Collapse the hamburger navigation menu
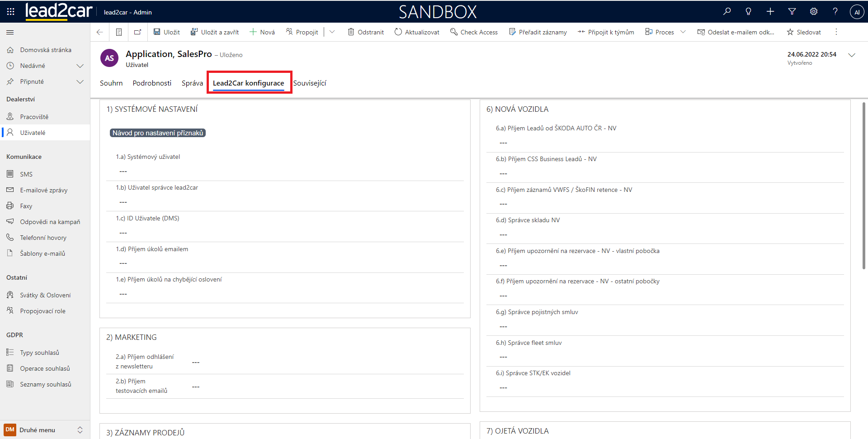Image resolution: width=868 pixels, height=439 pixels. pos(10,32)
